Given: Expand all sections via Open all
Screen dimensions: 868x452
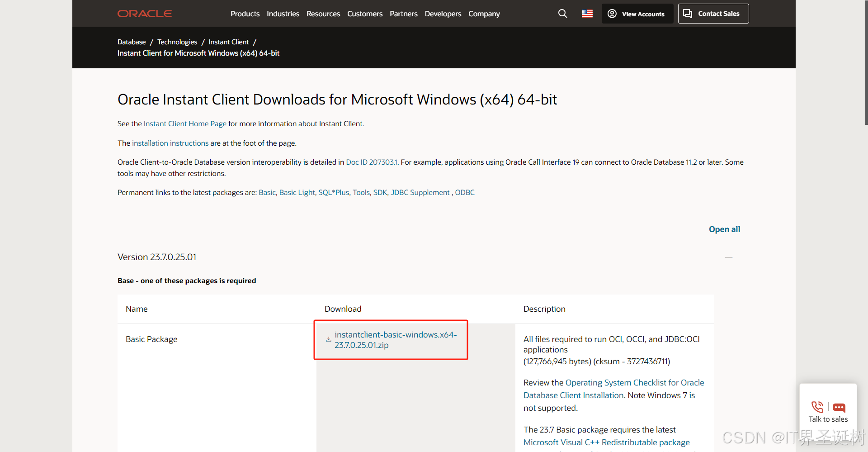Looking at the screenshot, I should tap(724, 229).
